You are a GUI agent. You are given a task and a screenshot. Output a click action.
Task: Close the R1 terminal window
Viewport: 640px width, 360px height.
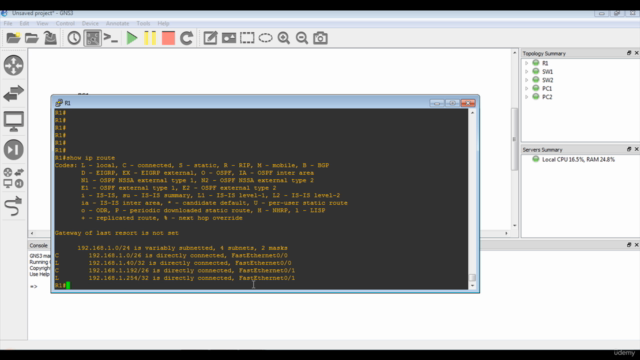coord(468,103)
